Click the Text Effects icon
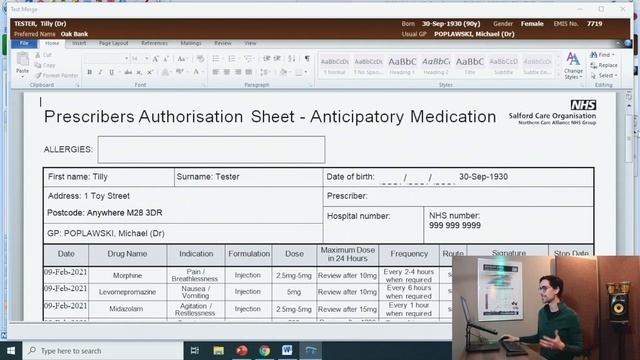The height and width of the screenshot is (360, 640). coord(165,72)
